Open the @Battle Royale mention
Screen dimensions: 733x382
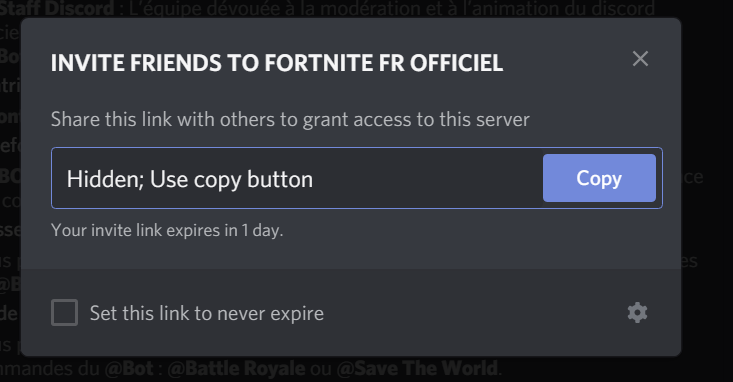[236, 369]
